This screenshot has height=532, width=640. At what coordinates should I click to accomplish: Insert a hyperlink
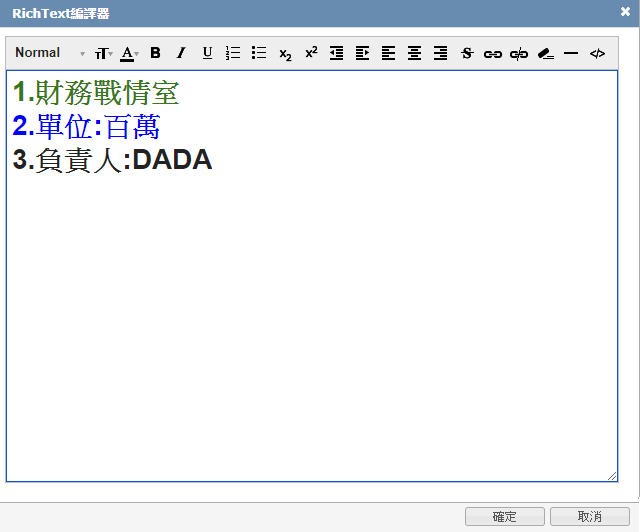pos(493,54)
